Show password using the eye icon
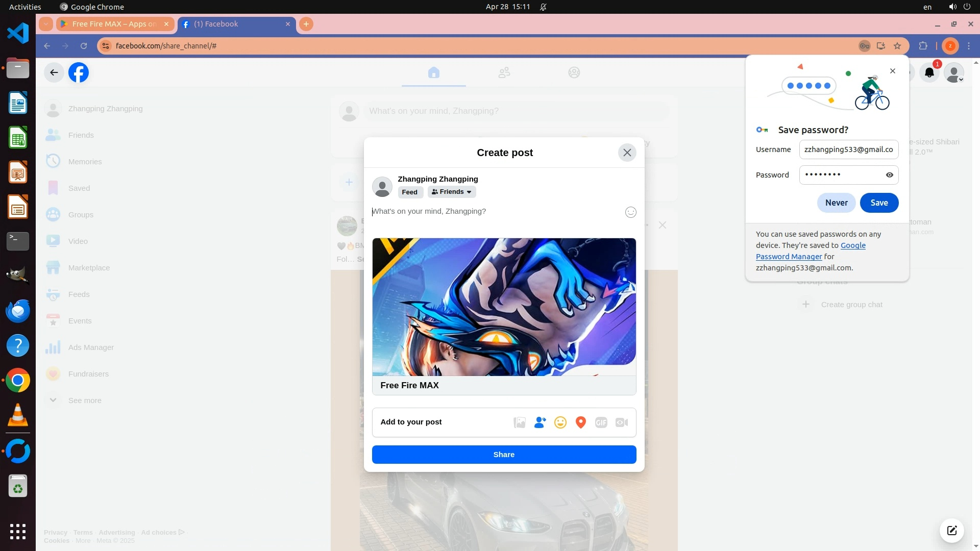 (889, 175)
